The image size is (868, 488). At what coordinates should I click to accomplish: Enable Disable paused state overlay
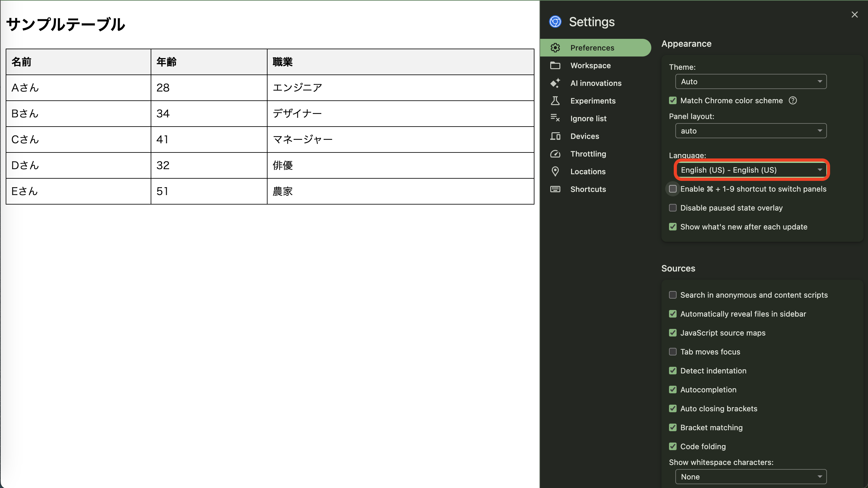click(x=672, y=208)
